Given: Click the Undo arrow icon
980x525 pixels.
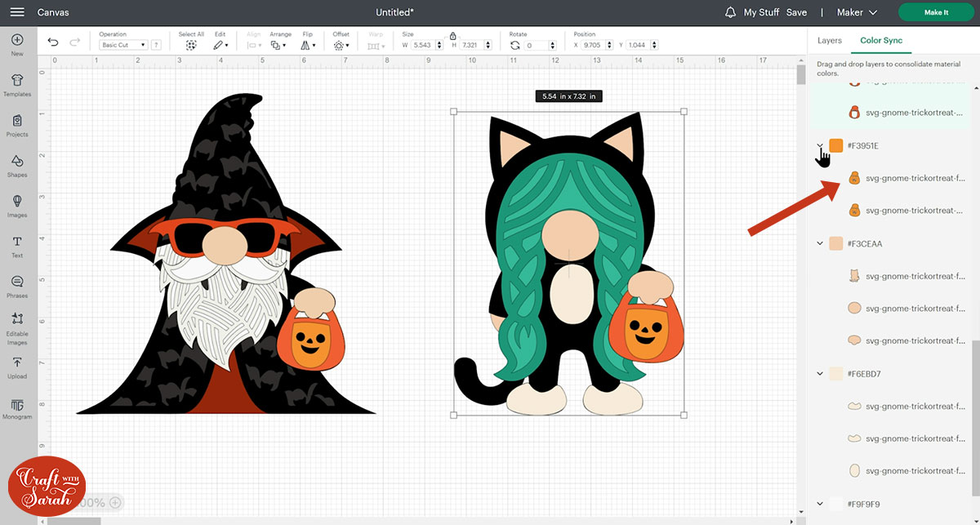Looking at the screenshot, I should pyautogui.click(x=53, y=42).
